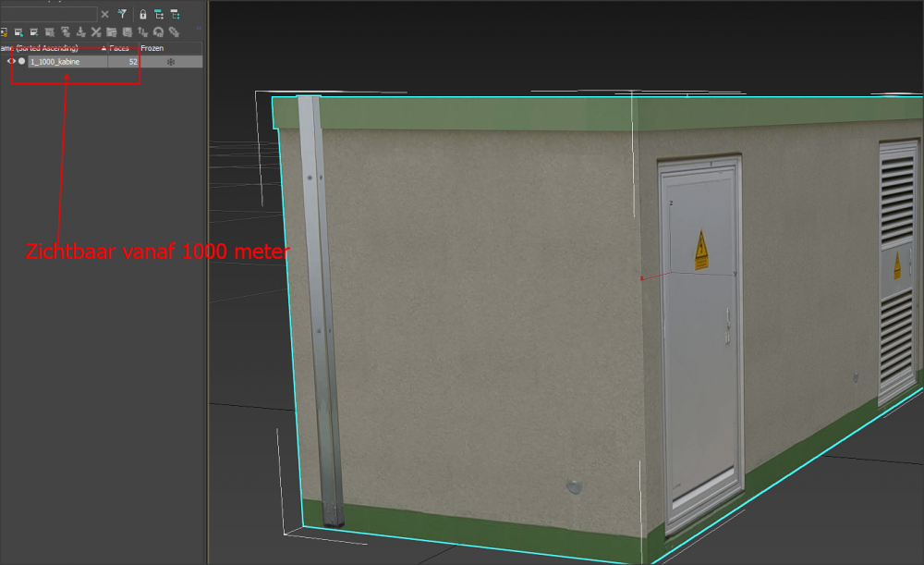924x565 pixels.
Task: Click the lock icon in the explorer toolbar
Action: 143,14
